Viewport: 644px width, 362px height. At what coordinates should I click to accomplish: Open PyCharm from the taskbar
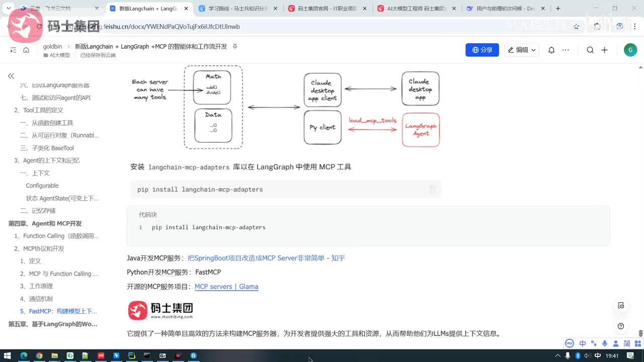click(132, 356)
